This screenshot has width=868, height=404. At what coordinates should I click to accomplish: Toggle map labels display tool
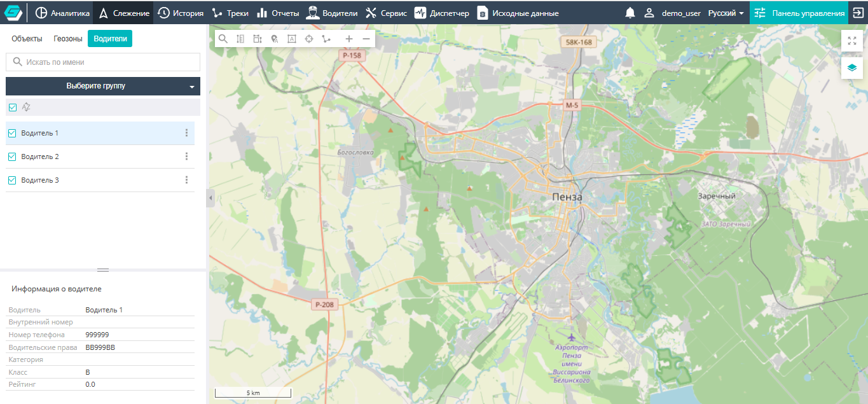[292, 39]
